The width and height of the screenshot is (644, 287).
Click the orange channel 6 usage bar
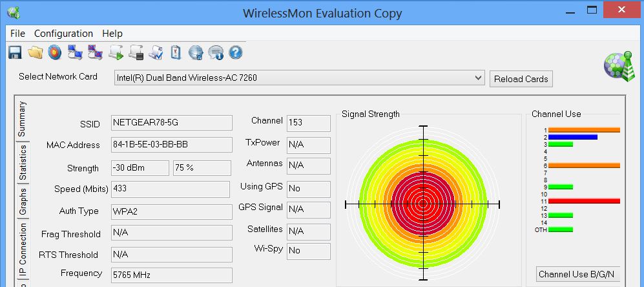tap(584, 165)
